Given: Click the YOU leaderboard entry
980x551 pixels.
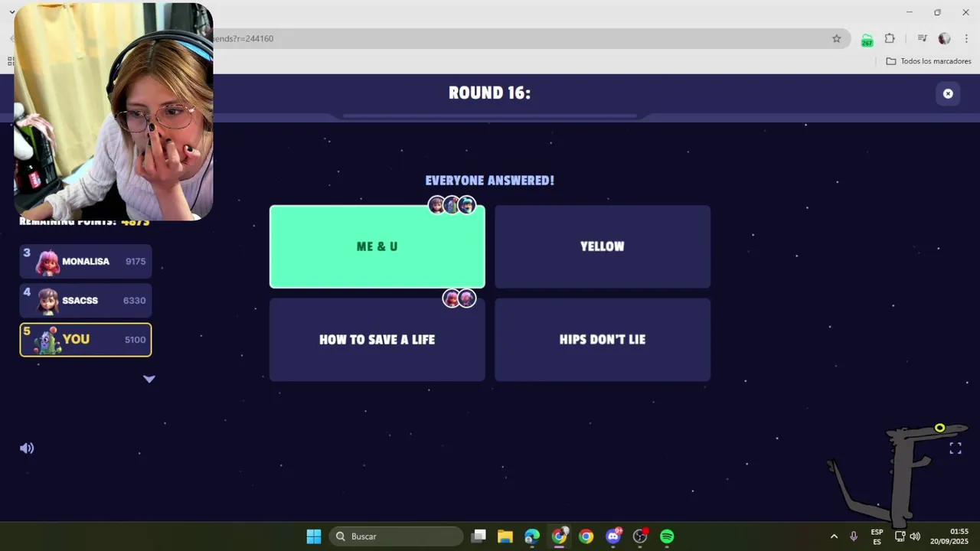Looking at the screenshot, I should pyautogui.click(x=86, y=340).
